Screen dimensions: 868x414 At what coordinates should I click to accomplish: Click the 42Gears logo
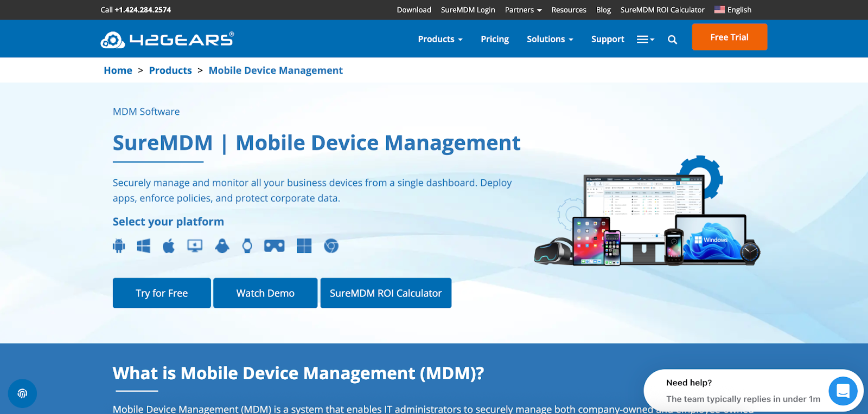(167, 40)
